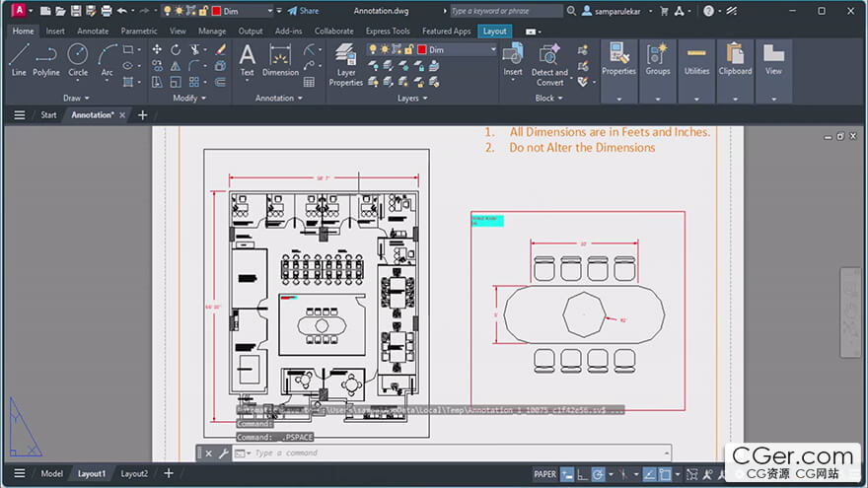The width and height of the screenshot is (868, 488).
Task: Open the Dim layer dropdown in quick access toolbar
Action: (270, 11)
